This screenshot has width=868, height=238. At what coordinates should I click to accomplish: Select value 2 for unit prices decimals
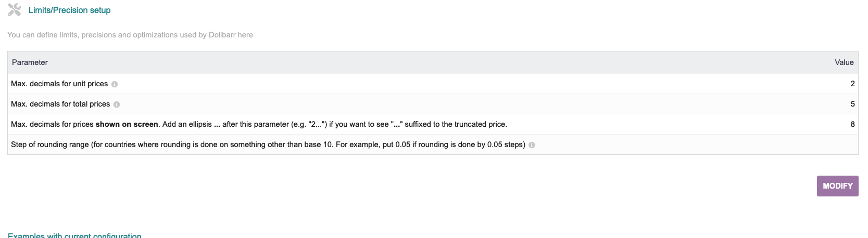(x=852, y=84)
